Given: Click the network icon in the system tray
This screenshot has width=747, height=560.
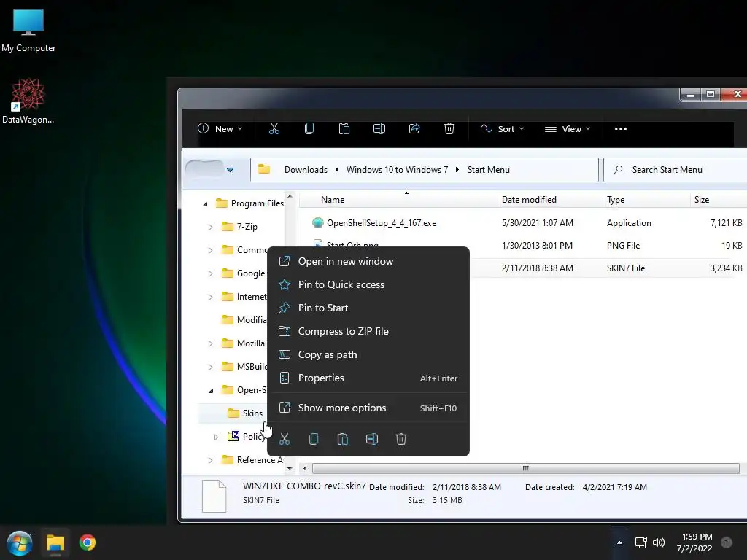Looking at the screenshot, I should click(x=640, y=542).
